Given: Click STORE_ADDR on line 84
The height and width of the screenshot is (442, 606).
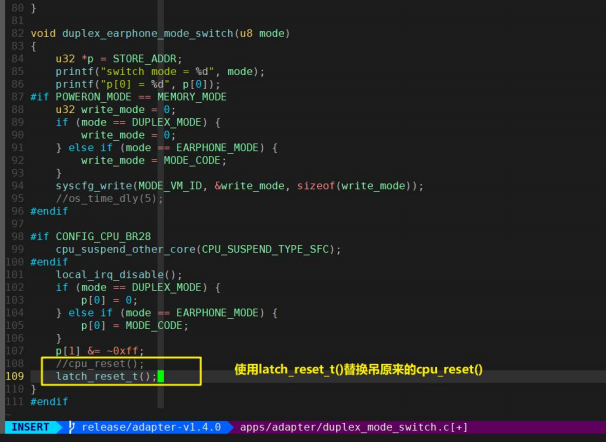Looking at the screenshot, I should (x=144, y=59).
